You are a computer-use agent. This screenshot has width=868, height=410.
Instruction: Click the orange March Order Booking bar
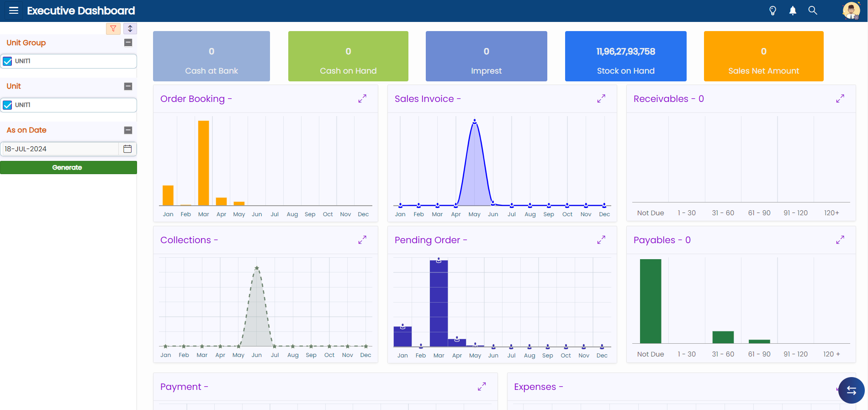(203, 163)
